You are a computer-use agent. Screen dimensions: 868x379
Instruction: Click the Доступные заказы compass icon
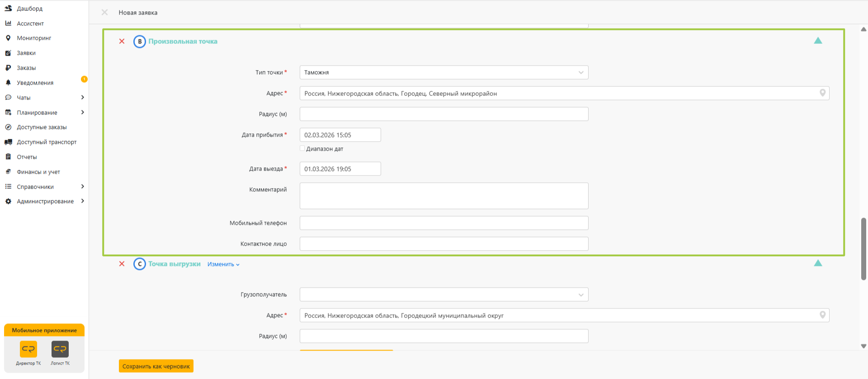coord(8,127)
